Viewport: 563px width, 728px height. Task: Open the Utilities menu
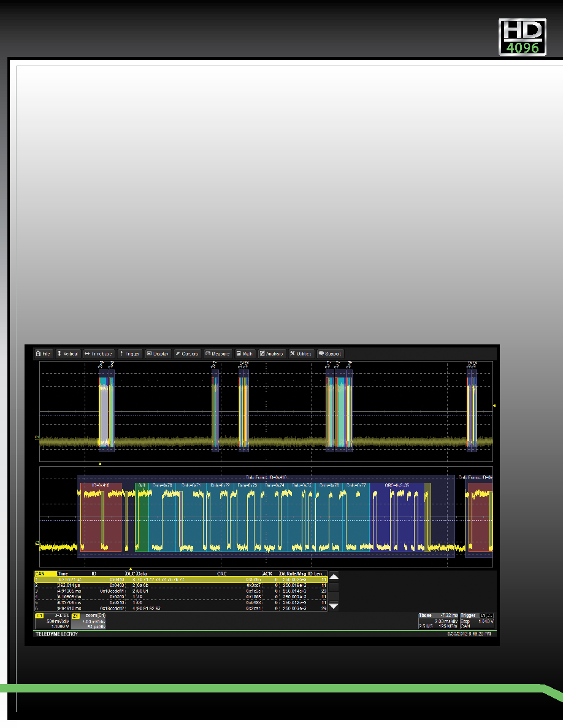click(302, 354)
